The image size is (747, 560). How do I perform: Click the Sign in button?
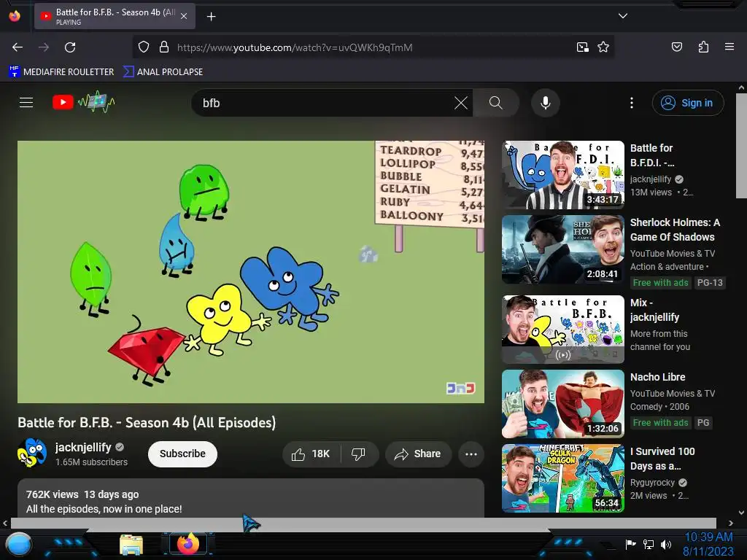click(x=688, y=103)
